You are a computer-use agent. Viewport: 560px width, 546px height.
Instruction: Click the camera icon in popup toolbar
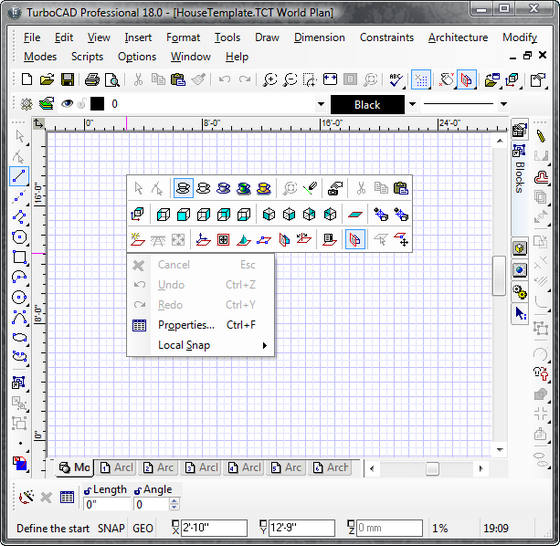(x=334, y=188)
